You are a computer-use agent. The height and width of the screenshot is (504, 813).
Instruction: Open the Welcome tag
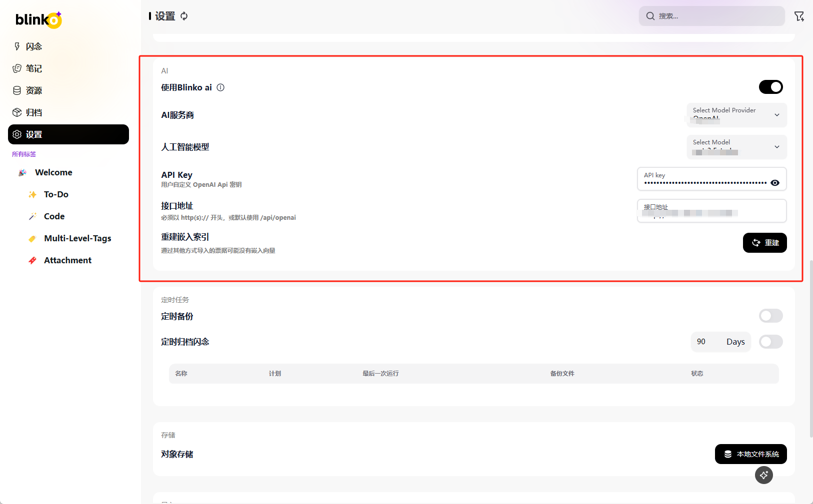click(53, 172)
